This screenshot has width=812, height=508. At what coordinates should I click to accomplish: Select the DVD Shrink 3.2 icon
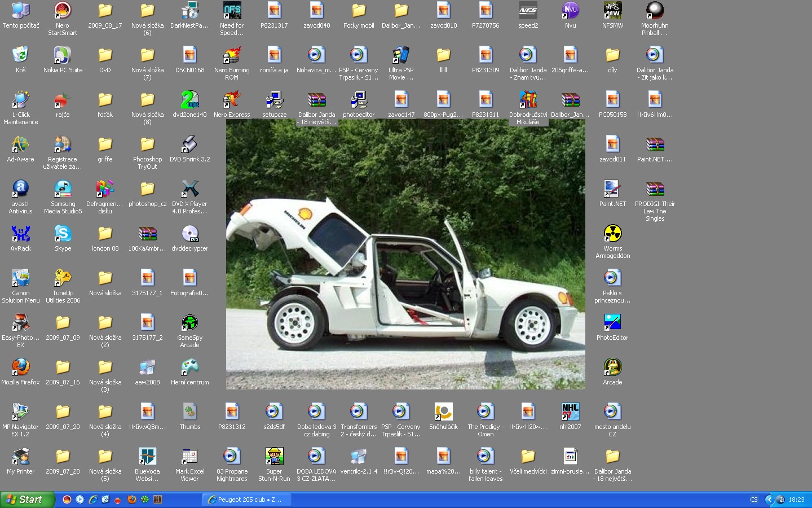[x=189, y=144]
